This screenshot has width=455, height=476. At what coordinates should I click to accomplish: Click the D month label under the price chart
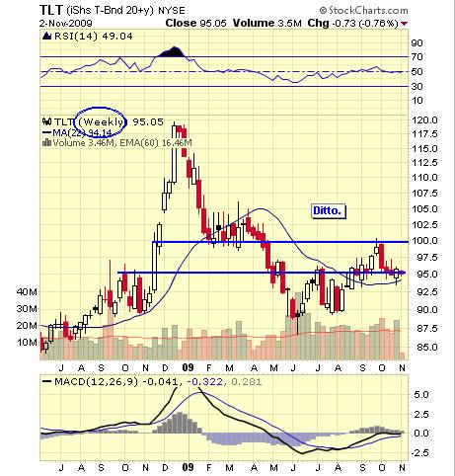(165, 368)
